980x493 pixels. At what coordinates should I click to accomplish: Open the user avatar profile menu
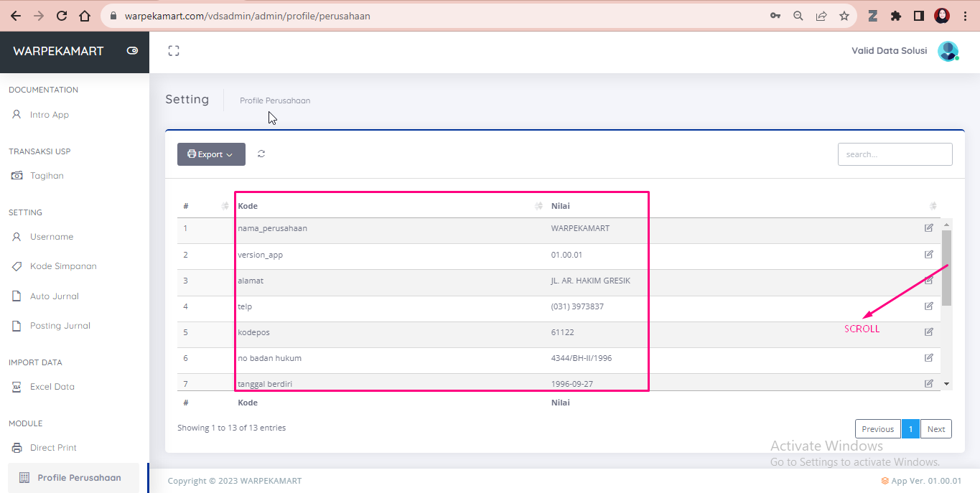click(948, 51)
